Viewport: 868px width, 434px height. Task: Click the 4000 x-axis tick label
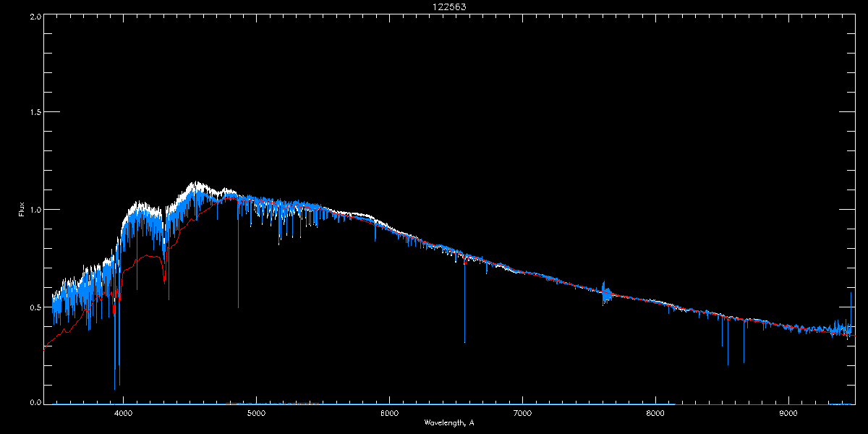[124, 413]
